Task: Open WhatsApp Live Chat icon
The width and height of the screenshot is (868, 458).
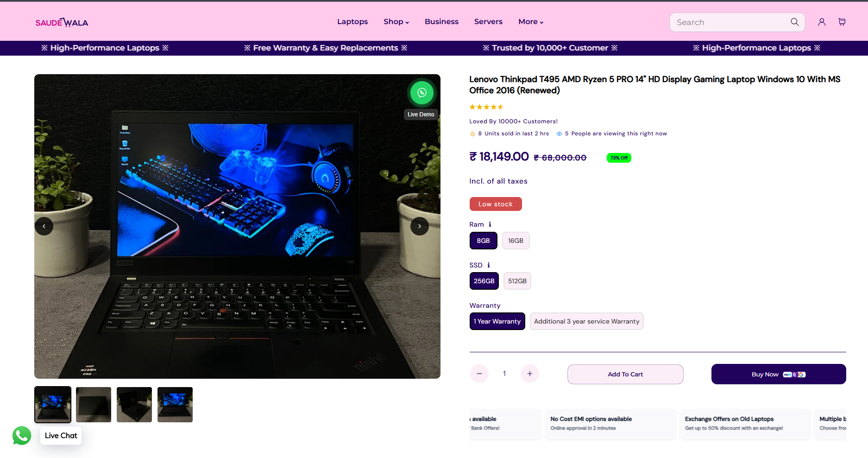Action: (x=22, y=436)
